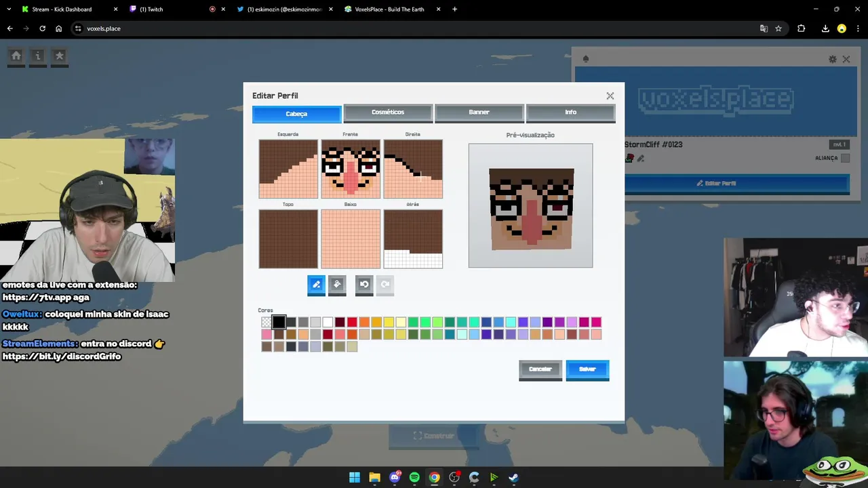This screenshot has width=868, height=488.
Task: Bookmark this page with the star
Action: coord(778,28)
